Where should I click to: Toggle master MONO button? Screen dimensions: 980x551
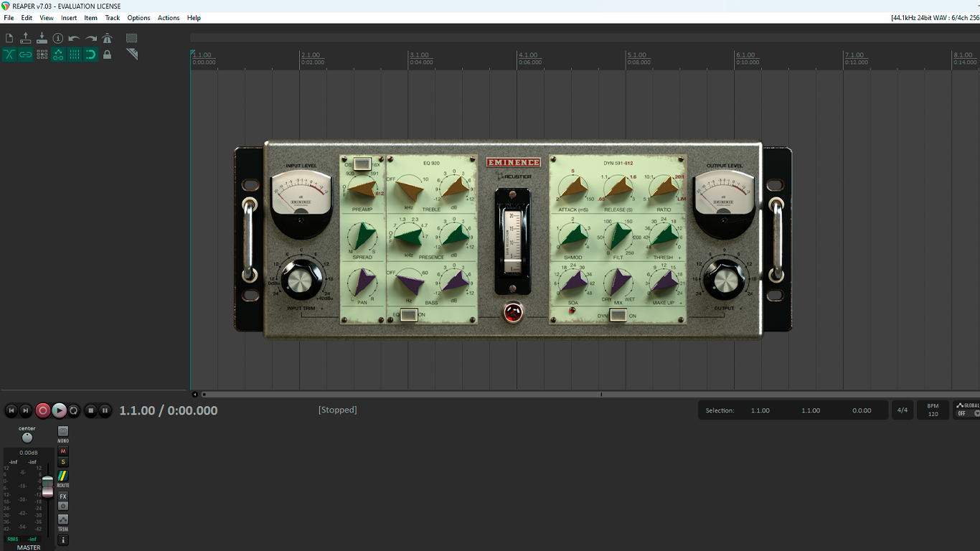coord(63,431)
